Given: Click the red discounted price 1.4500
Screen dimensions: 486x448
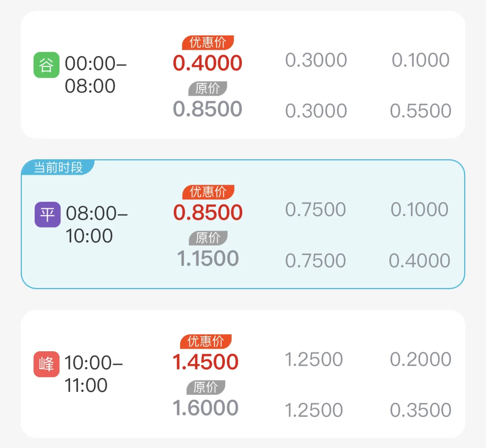Looking at the screenshot, I should pyautogui.click(x=205, y=361).
